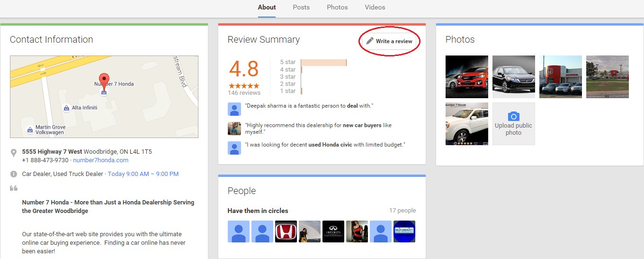
Task: Switch to the About tab
Action: [267, 7]
